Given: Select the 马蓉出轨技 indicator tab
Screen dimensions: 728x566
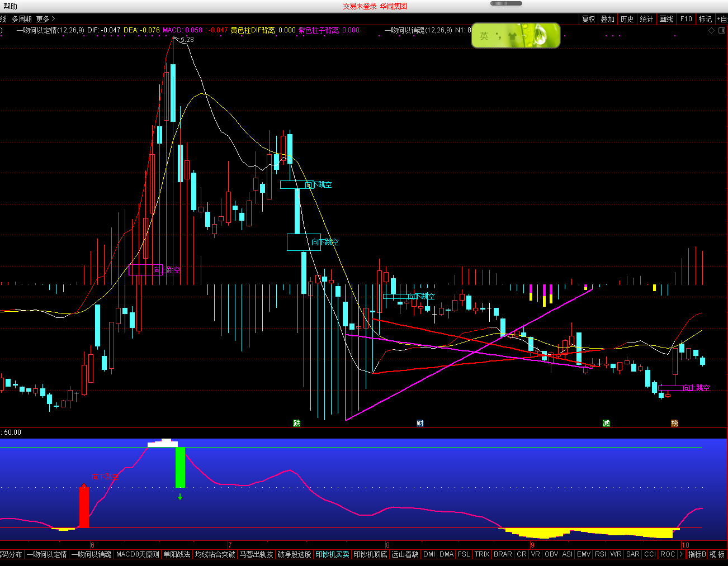Looking at the screenshot, I should [x=256, y=554].
